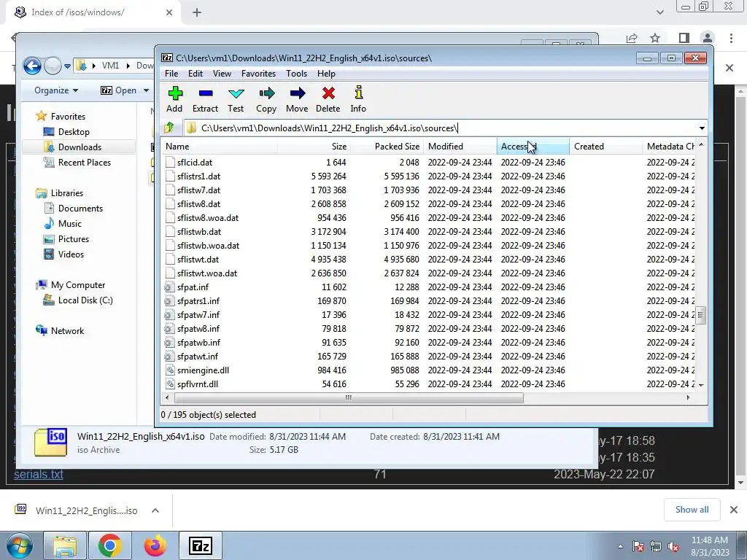
Task: Open Videos library in Explorer
Action: (x=63, y=254)
